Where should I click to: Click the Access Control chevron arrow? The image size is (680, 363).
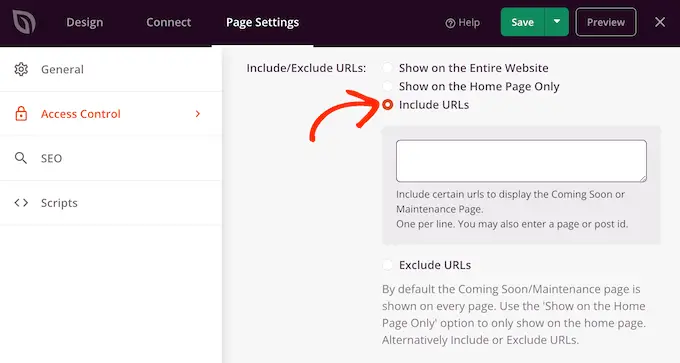198,114
